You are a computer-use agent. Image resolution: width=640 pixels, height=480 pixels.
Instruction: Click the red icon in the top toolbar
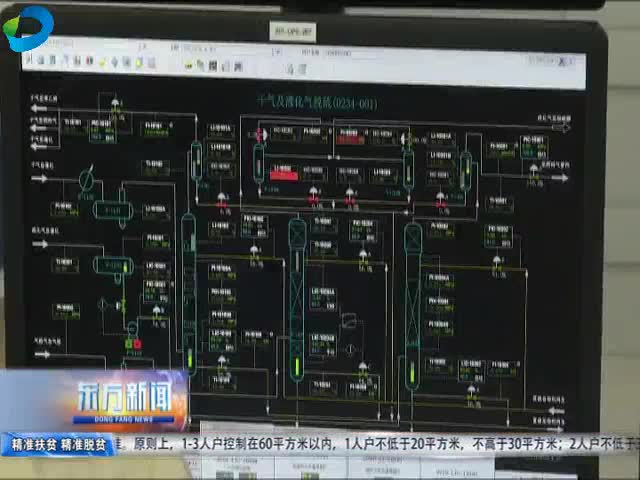coord(89,61)
